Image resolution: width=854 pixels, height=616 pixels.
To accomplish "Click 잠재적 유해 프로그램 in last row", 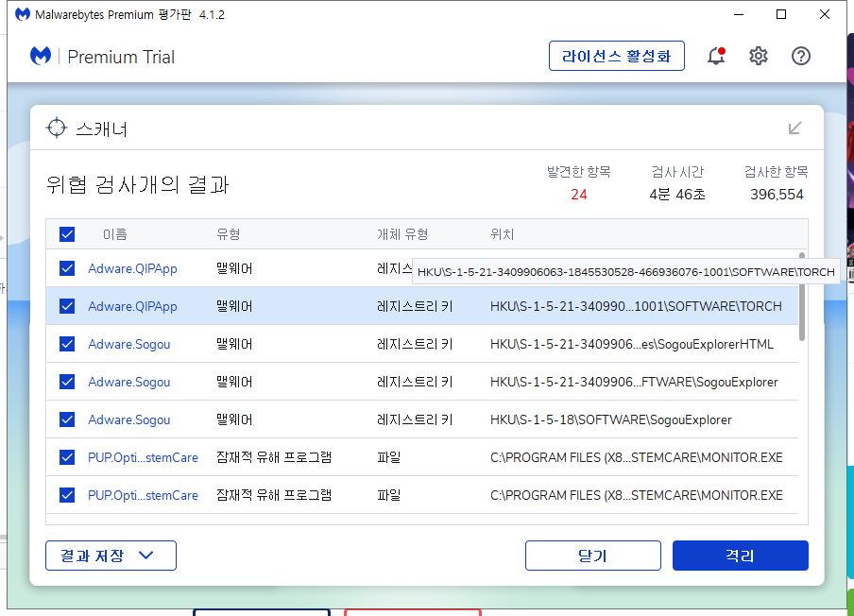I will 274,495.
